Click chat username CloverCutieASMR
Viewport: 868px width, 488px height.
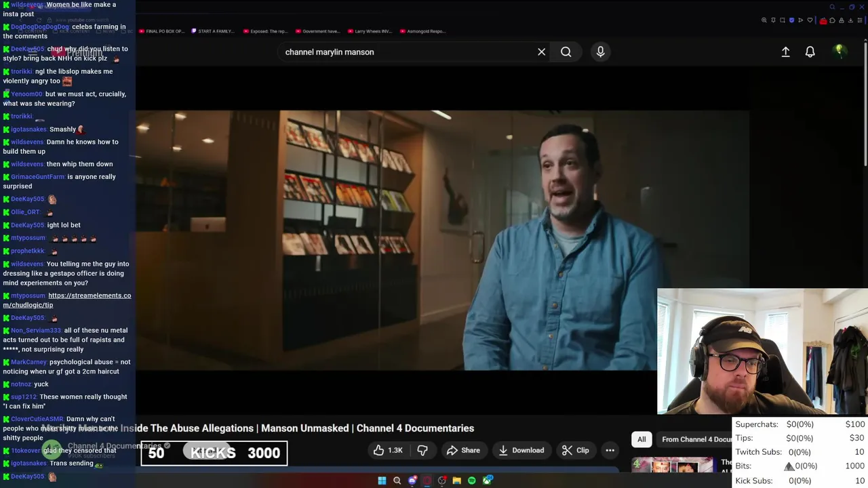(37, 419)
